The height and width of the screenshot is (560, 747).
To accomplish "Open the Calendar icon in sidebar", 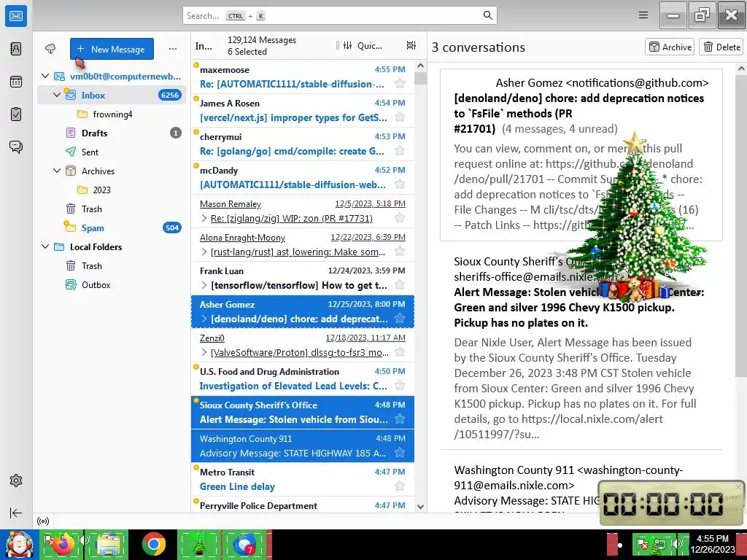I will point(16,82).
